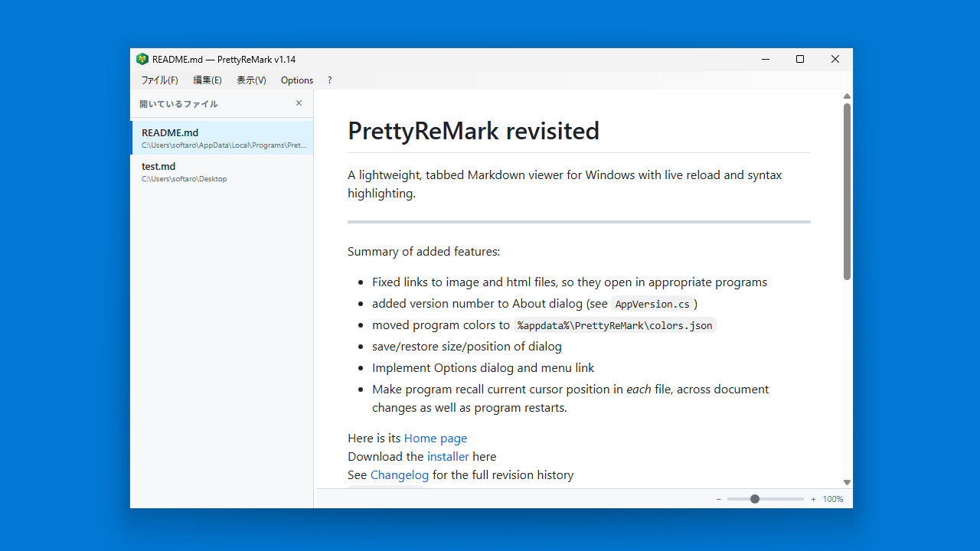The width and height of the screenshot is (980, 551).
Task: Open the ? help menu
Action: (x=330, y=80)
